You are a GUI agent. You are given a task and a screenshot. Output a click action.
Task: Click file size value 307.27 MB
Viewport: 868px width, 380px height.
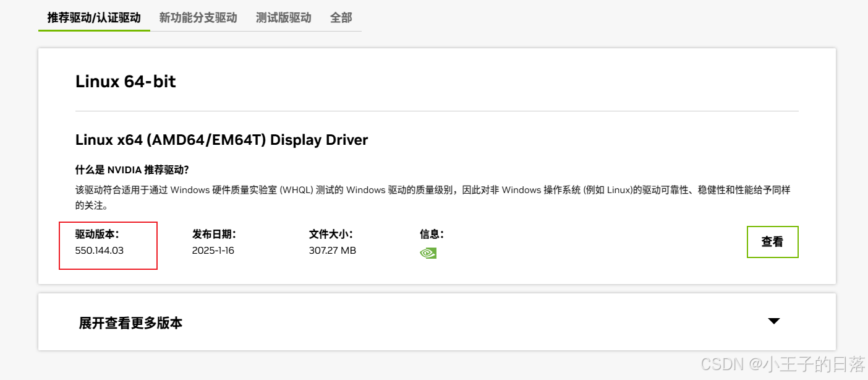click(x=333, y=251)
